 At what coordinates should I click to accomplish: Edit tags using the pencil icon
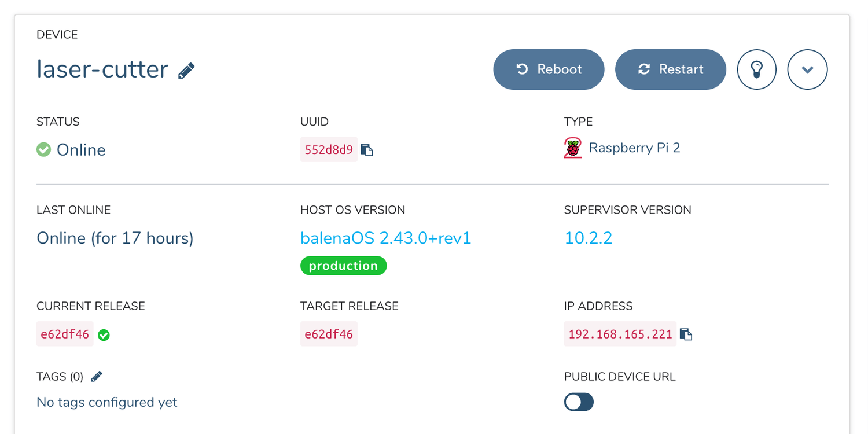(x=97, y=377)
